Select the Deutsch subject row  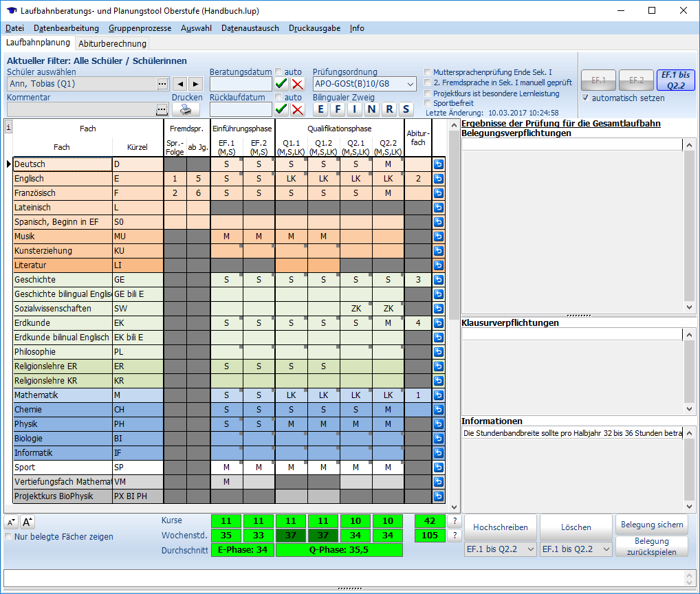coord(63,164)
